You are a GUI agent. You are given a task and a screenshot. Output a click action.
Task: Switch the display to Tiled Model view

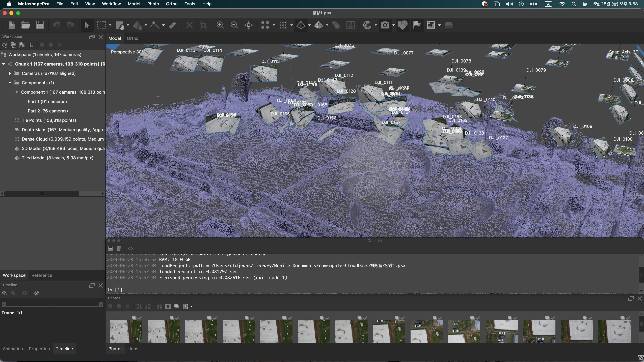318,25
